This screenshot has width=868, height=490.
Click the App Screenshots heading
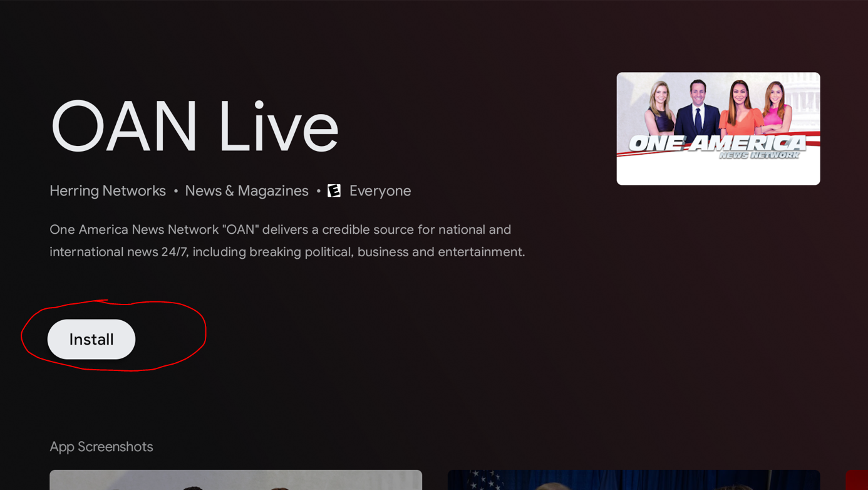101,447
